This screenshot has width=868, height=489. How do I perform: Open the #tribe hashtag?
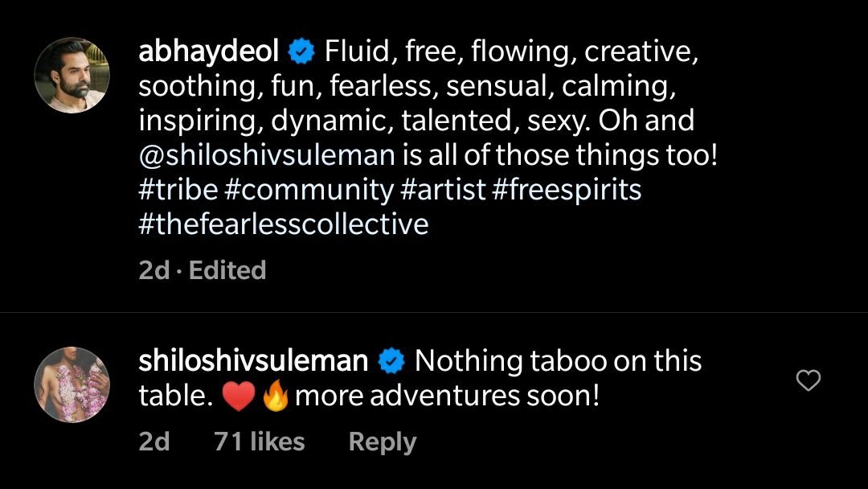(x=178, y=190)
